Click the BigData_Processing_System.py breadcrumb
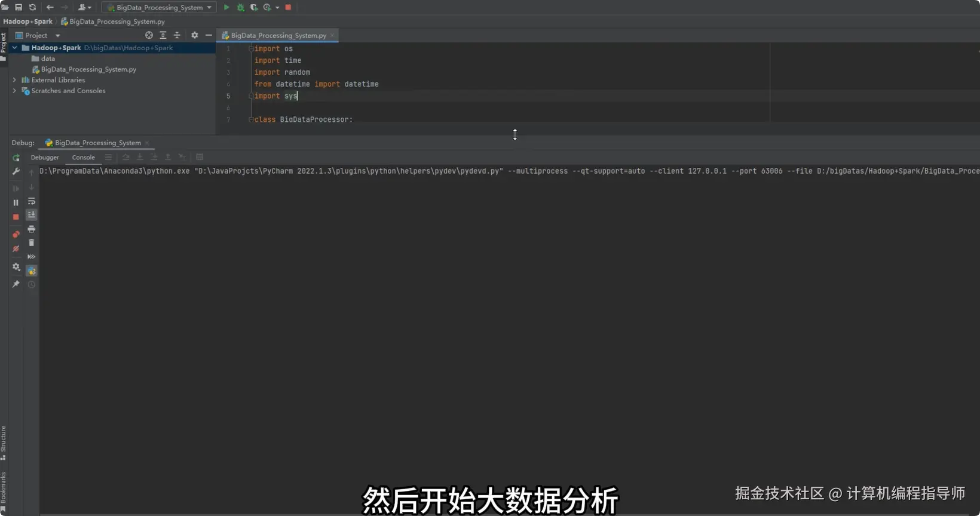This screenshot has width=980, height=516. pos(112,21)
